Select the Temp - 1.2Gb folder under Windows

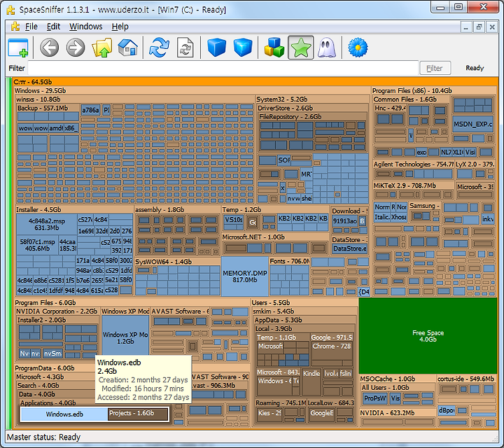point(276,209)
